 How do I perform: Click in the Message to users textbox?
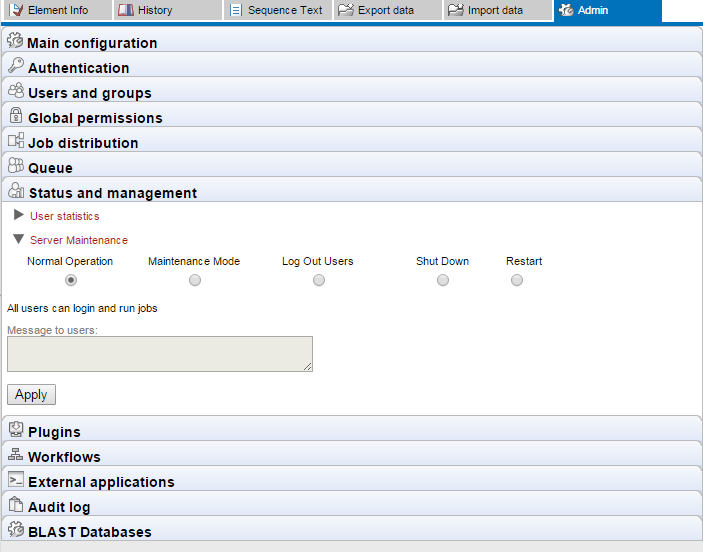(160, 354)
